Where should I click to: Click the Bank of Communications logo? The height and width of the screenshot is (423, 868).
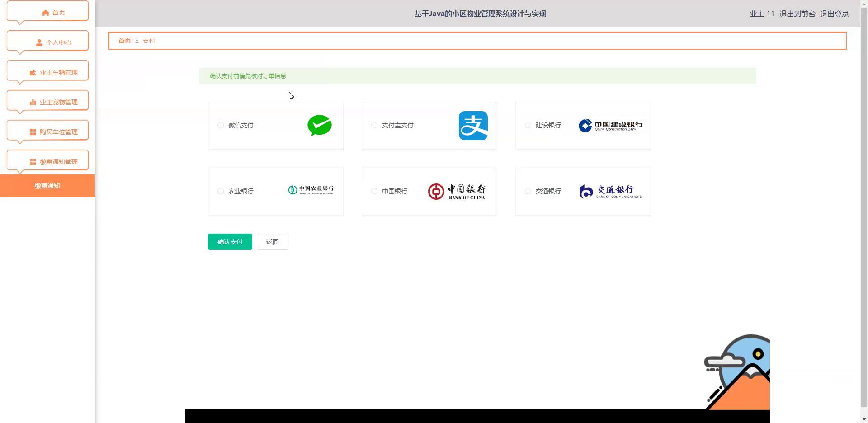[610, 192]
